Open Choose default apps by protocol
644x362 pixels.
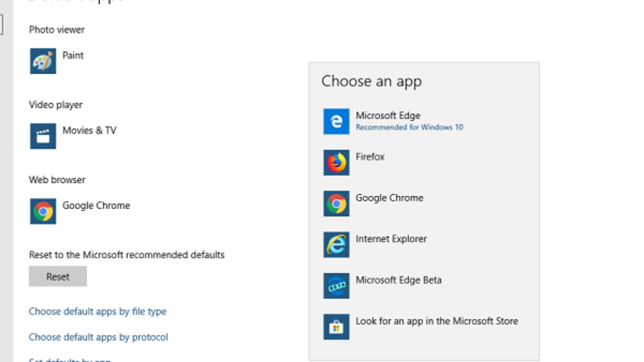click(98, 337)
